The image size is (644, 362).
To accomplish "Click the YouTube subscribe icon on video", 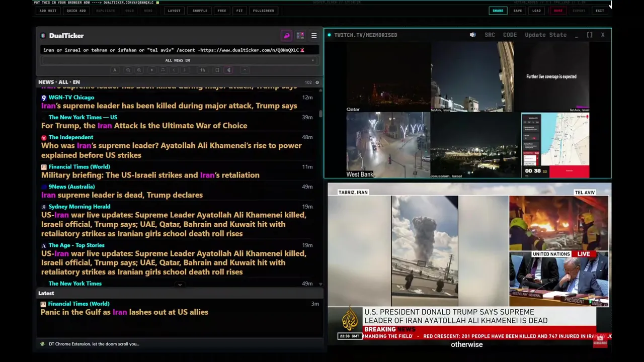I will point(600,341).
